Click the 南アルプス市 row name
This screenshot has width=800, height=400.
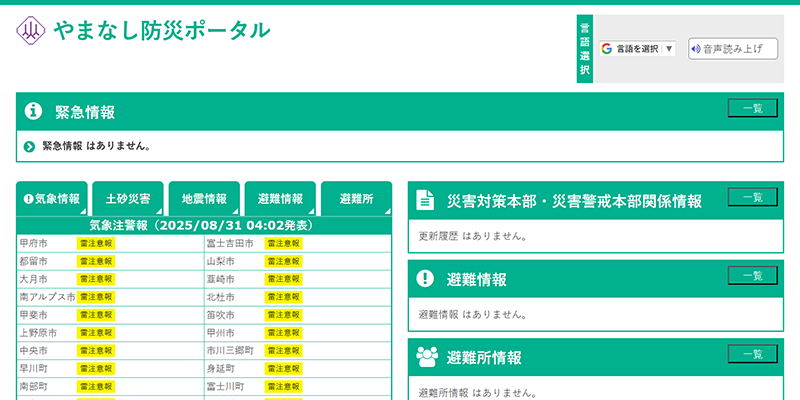click(47, 297)
